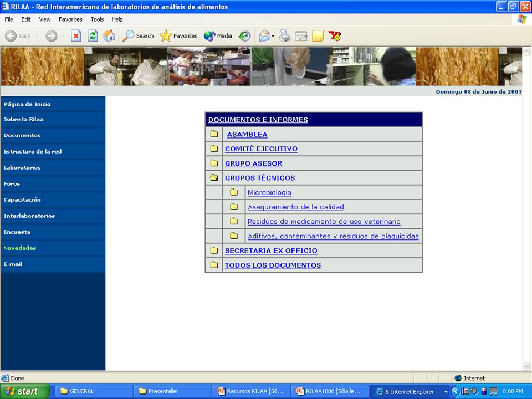Click folder icon beside COMITÉ EJECUTIVO

214,149
